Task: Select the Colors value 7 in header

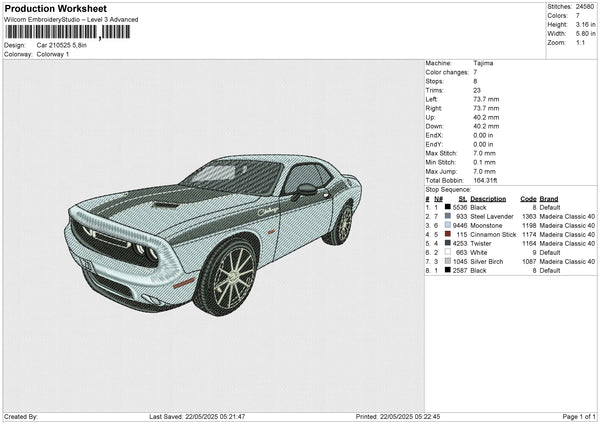Action: pos(578,16)
